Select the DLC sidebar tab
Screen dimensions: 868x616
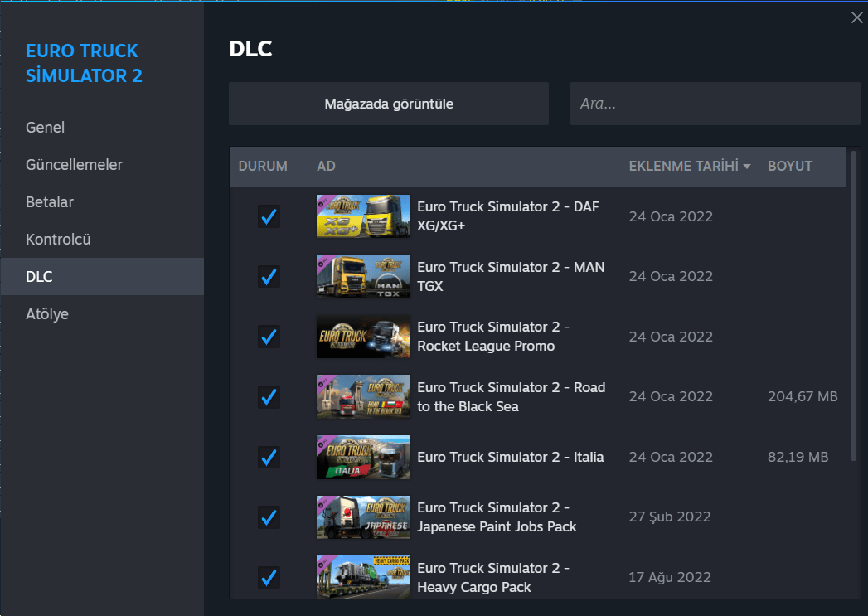point(102,276)
